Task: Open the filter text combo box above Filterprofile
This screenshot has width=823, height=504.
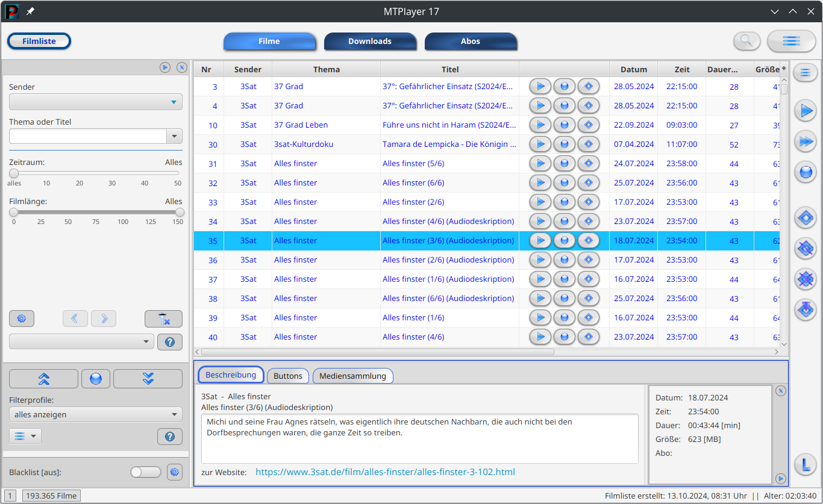Action: [x=81, y=341]
